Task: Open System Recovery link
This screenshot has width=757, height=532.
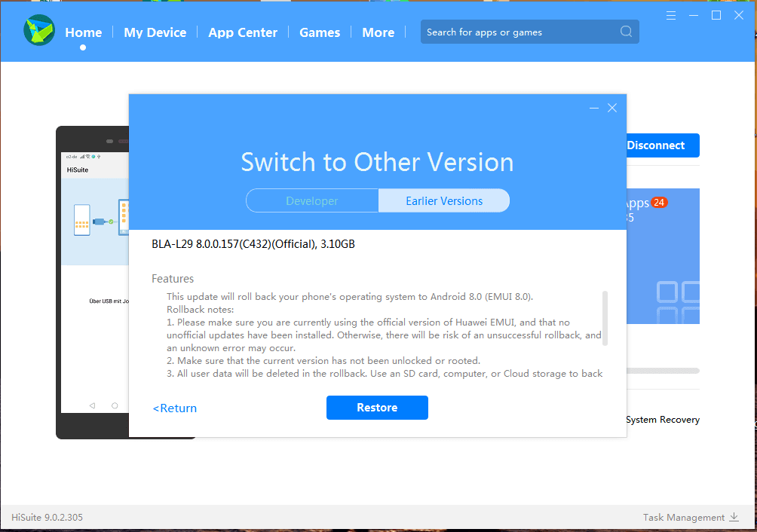Action: tap(662, 420)
